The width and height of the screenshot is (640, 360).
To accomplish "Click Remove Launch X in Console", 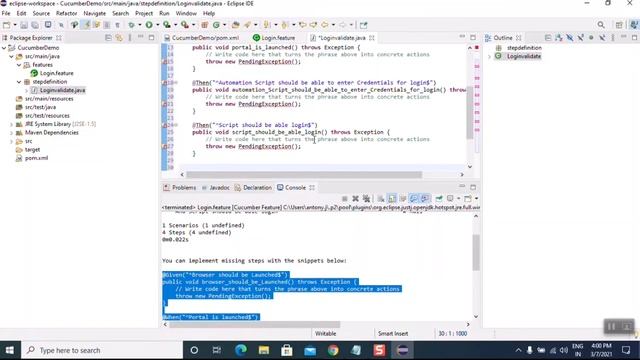I will (356, 198).
